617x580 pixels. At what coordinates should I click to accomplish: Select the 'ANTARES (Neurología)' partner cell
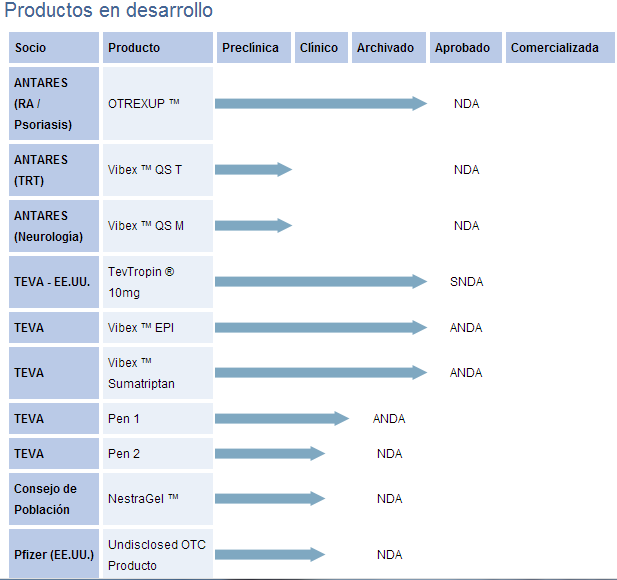[54, 226]
